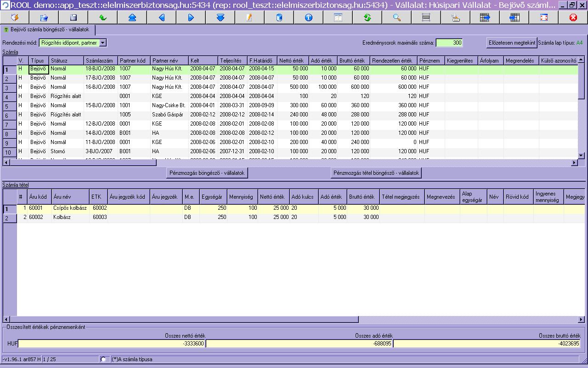Go to next record with right arrow
This screenshot has width=588, height=368.
point(191,17)
